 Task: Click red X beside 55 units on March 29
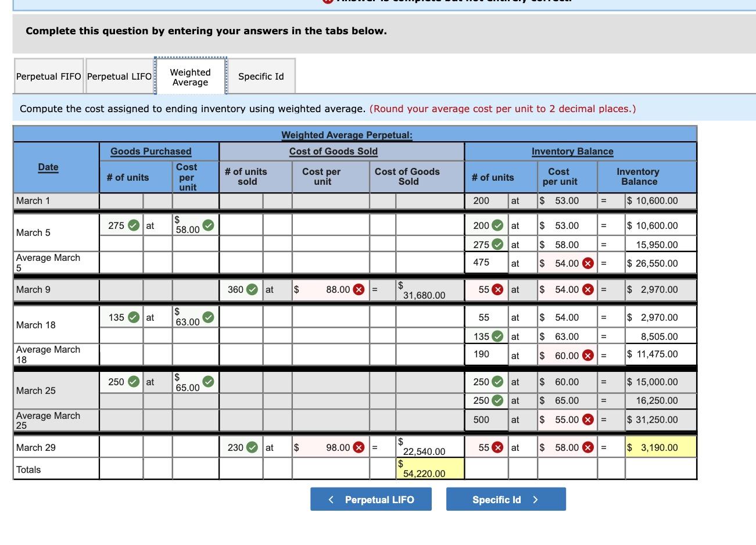498,447
